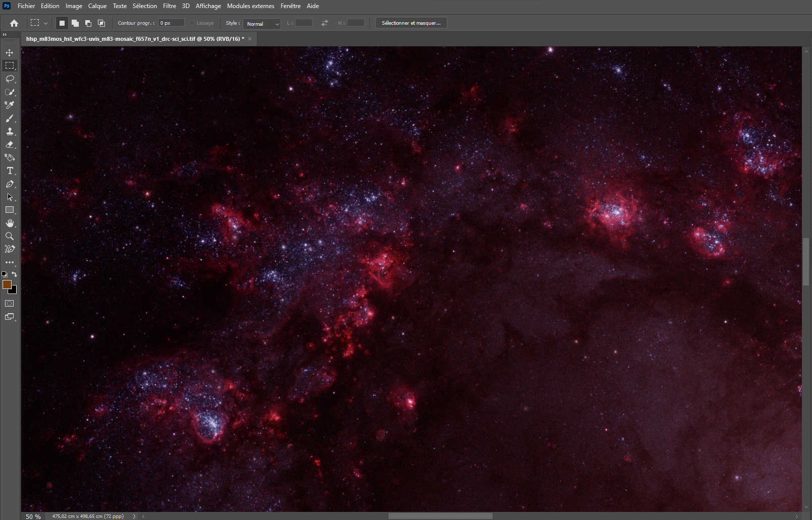Click the Home icon in the options bar
This screenshot has width=812, height=520.
pos(14,23)
